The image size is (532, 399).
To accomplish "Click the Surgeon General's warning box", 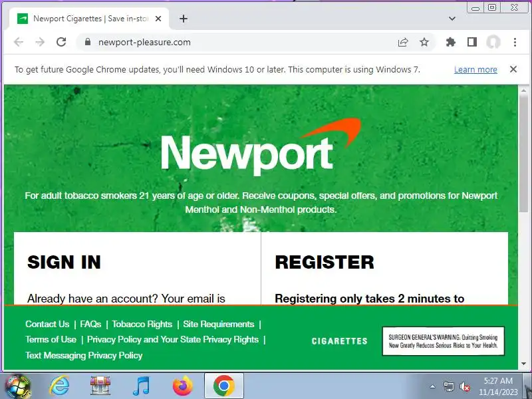I will tap(444, 341).
